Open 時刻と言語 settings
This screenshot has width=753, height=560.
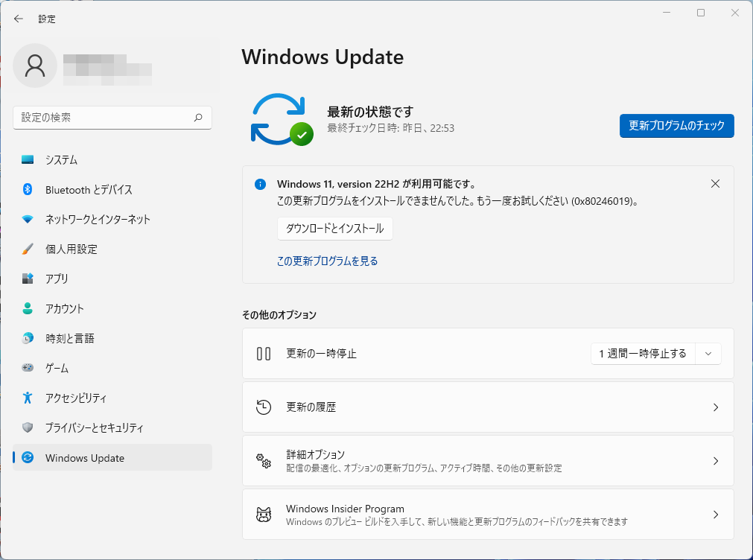pyautogui.click(x=112, y=339)
